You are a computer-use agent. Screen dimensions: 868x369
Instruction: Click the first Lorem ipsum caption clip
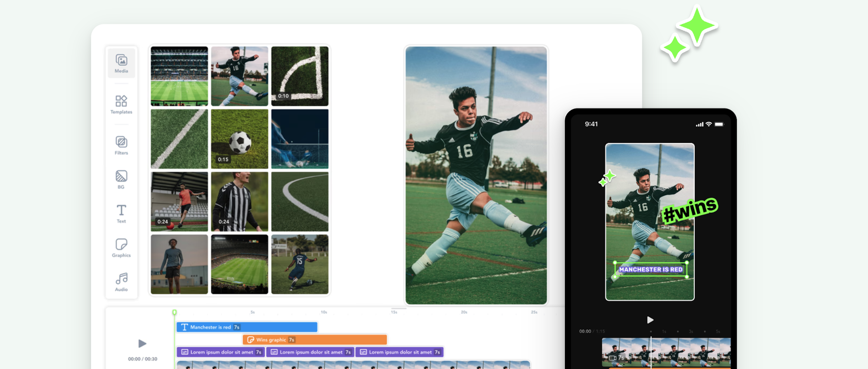point(221,352)
